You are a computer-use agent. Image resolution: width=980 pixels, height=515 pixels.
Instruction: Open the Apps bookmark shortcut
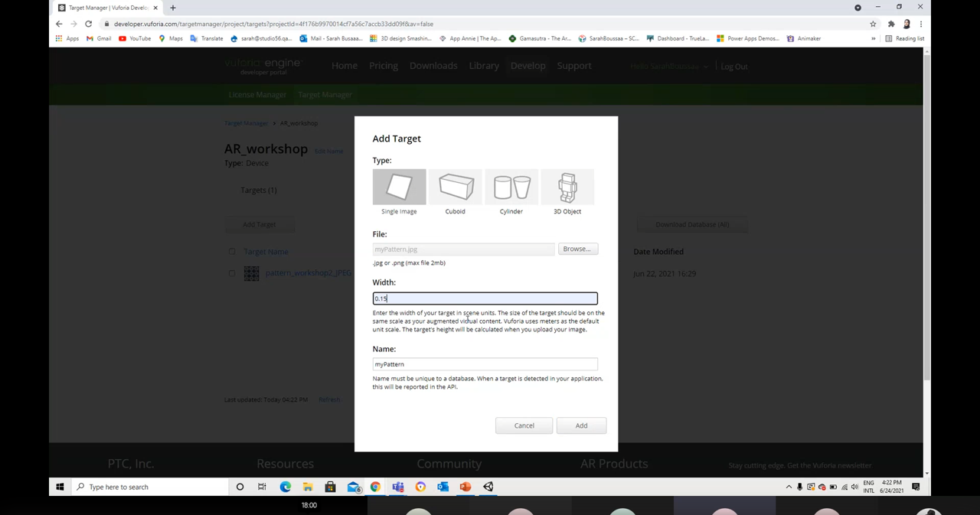[x=67, y=38]
